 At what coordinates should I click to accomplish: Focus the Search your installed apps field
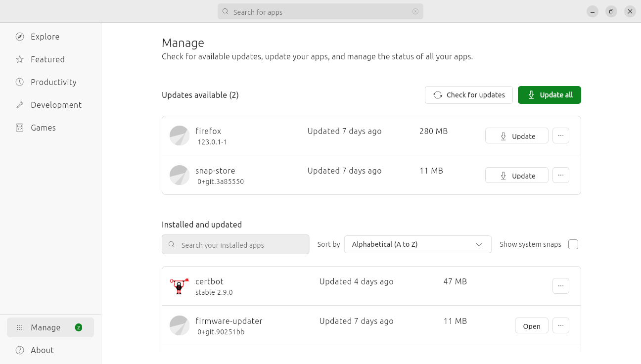(x=235, y=244)
